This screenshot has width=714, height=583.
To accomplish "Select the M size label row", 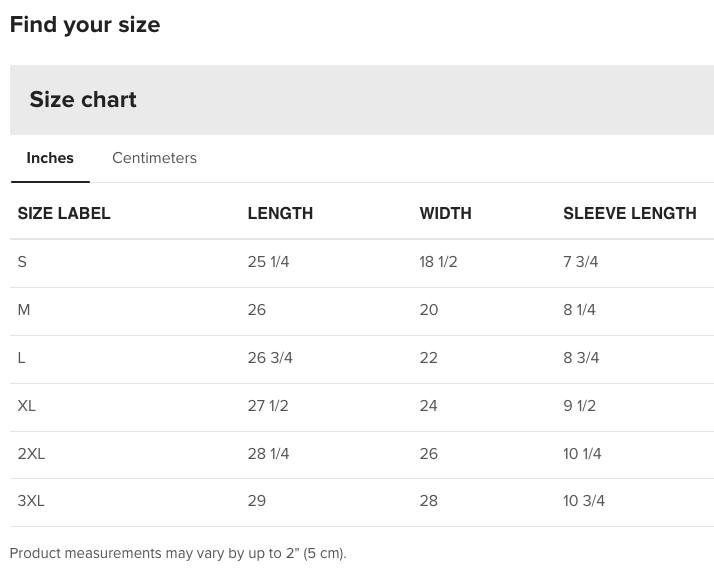I will click(x=24, y=310).
